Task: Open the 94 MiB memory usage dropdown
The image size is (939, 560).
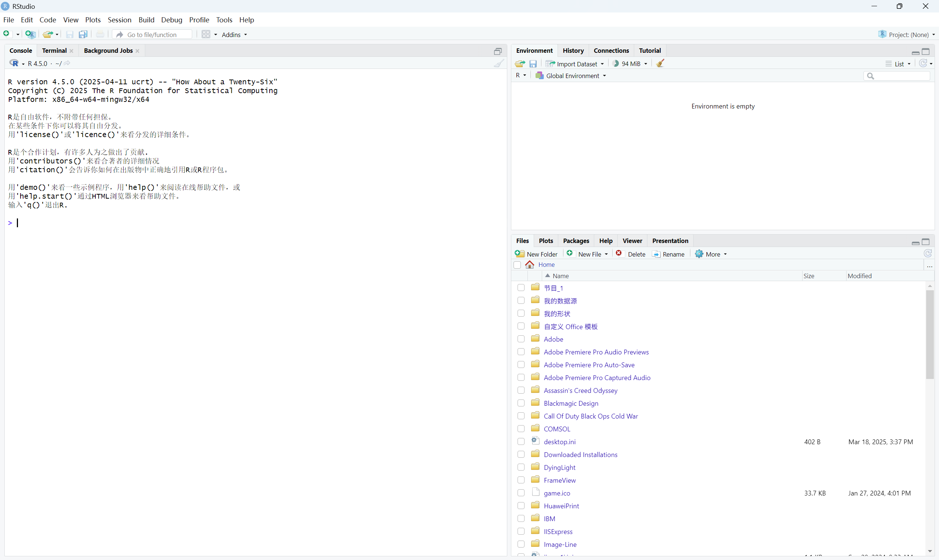Action: (x=630, y=64)
